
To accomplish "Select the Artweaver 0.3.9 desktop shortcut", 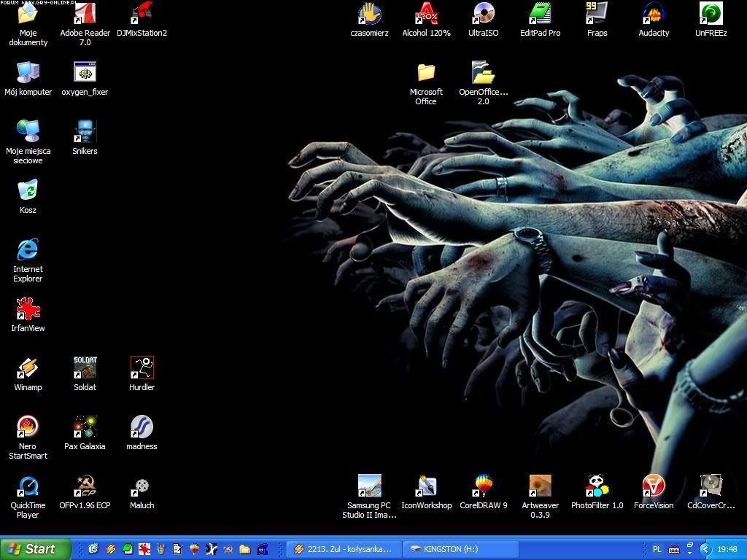I will tap(541, 496).
